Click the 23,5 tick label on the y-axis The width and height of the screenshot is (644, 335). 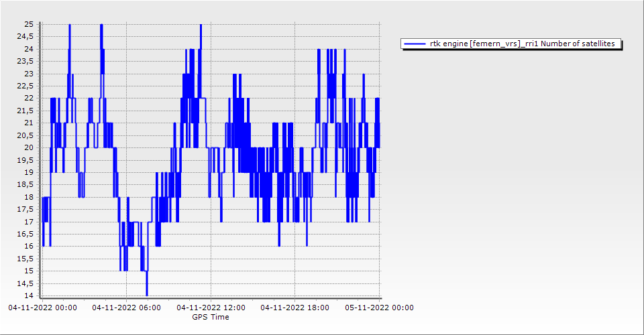click(x=27, y=62)
